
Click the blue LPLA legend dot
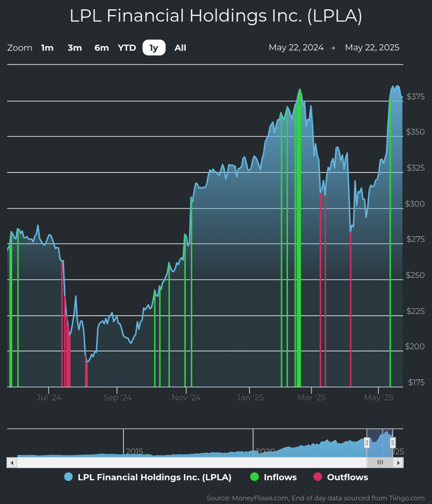(69, 477)
